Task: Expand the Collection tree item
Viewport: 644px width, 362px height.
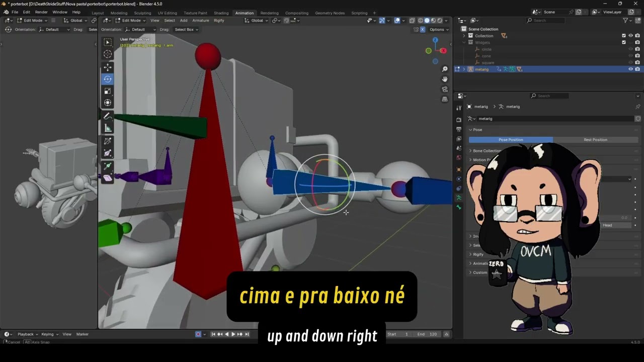Action: 464,36
